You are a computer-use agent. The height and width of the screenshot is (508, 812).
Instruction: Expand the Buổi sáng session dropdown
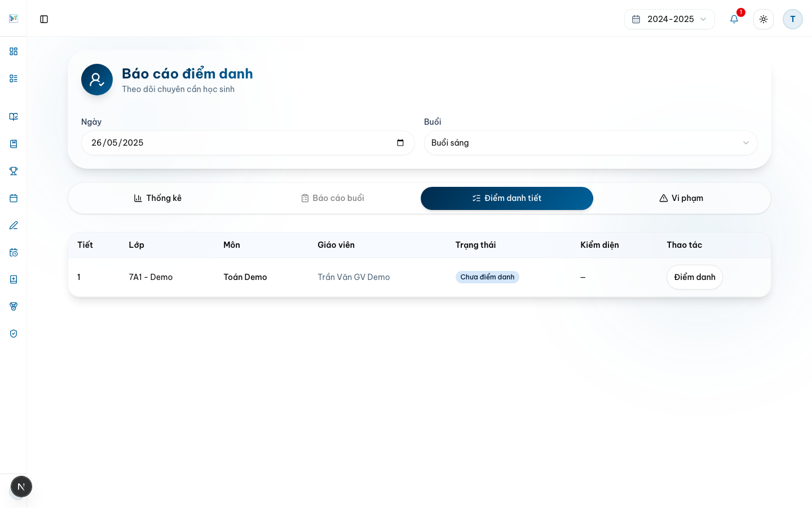(590, 143)
